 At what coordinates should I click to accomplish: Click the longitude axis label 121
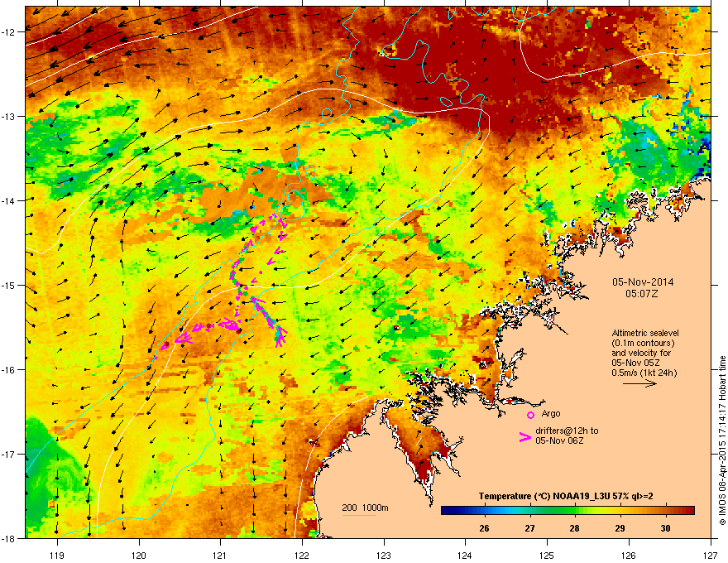tap(220, 555)
